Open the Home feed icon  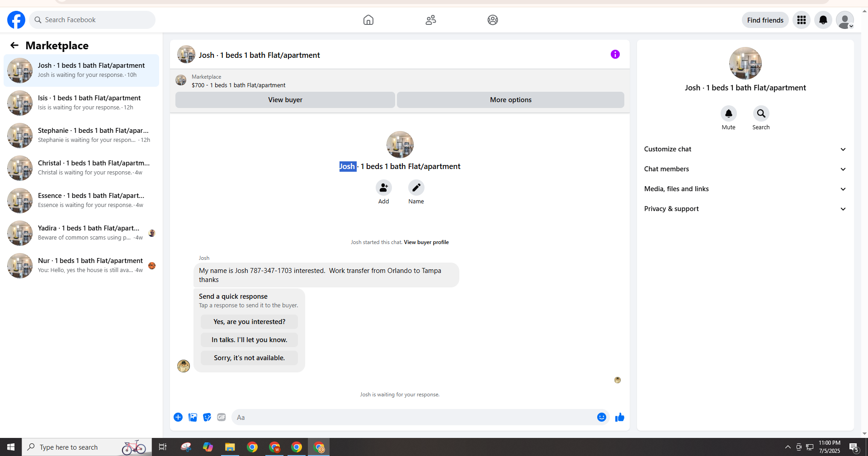368,20
